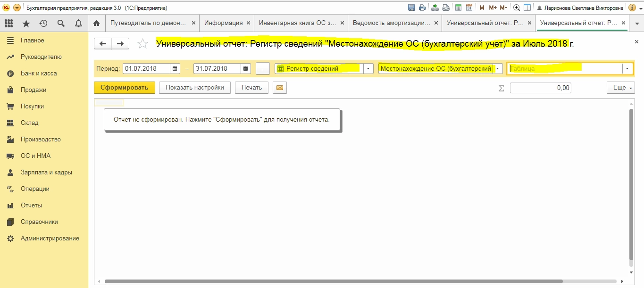
Task: Click the horizontal scrollbar of report area
Action: (334, 281)
